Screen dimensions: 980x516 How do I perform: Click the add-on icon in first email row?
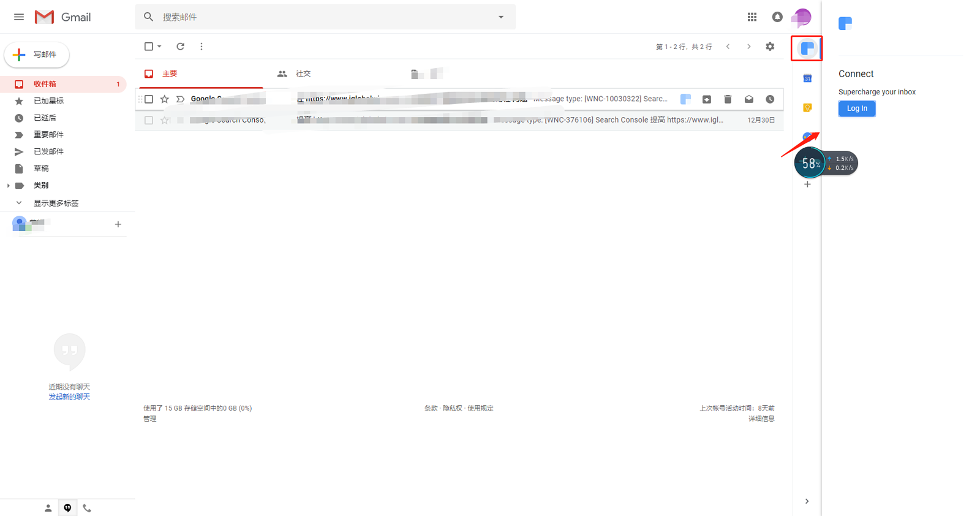pyautogui.click(x=685, y=99)
